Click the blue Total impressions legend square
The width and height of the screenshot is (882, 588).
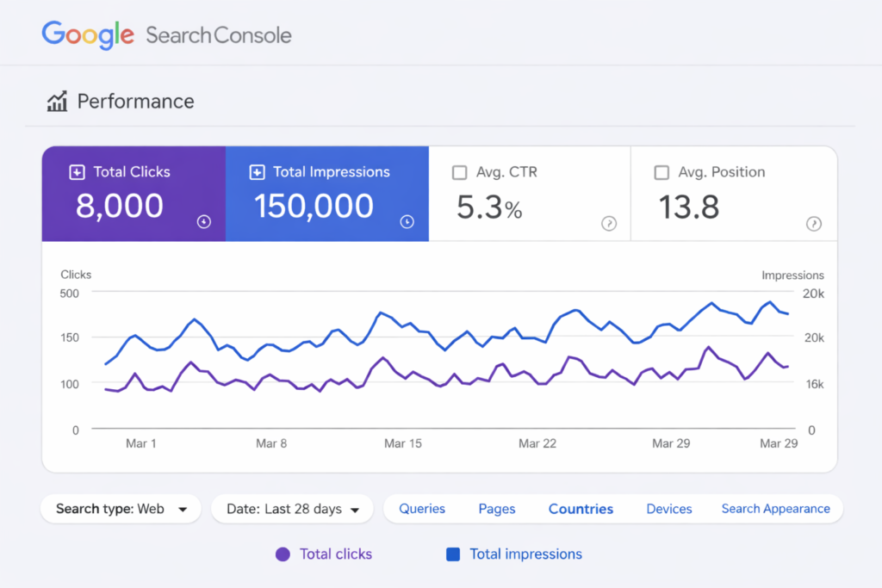[x=453, y=554]
